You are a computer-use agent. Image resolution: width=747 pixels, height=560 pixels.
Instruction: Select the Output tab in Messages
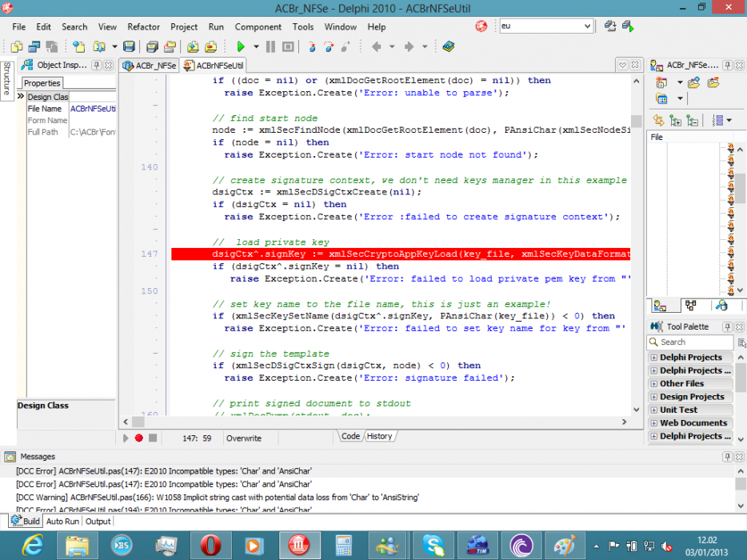point(98,522)
